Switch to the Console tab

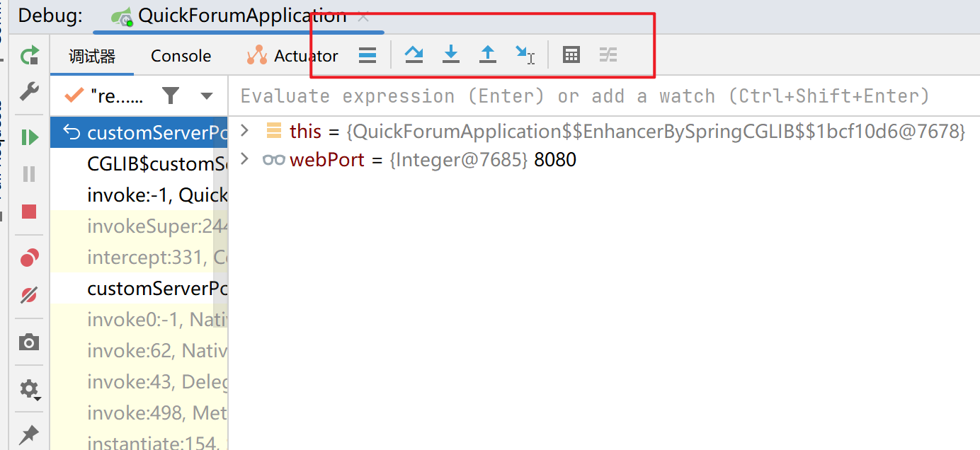click(x=181, y=55)
